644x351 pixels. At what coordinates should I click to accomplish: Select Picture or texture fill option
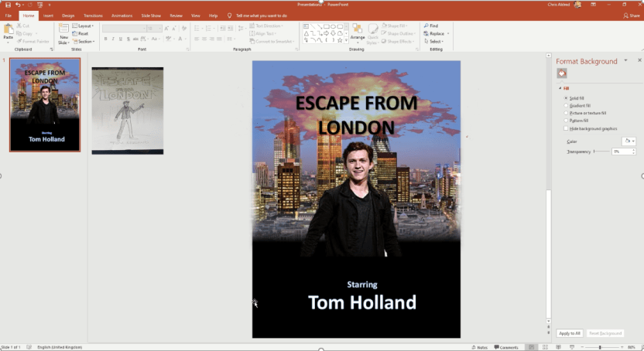tap(567, 113)
